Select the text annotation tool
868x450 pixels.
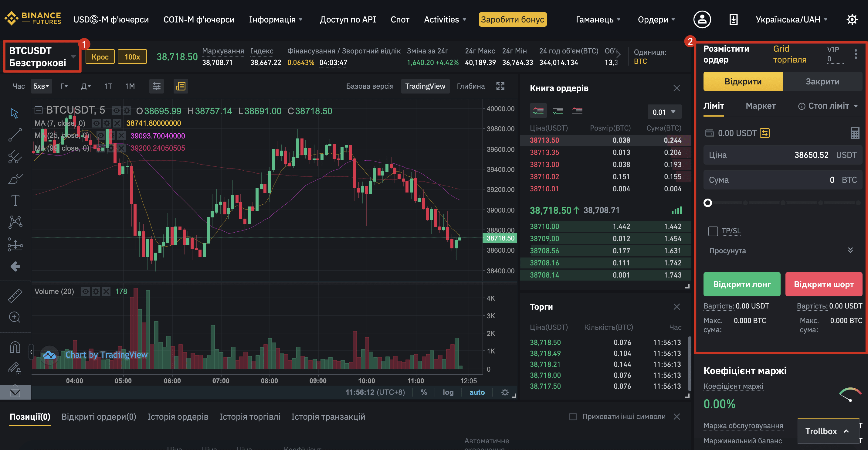click(15, 201)
